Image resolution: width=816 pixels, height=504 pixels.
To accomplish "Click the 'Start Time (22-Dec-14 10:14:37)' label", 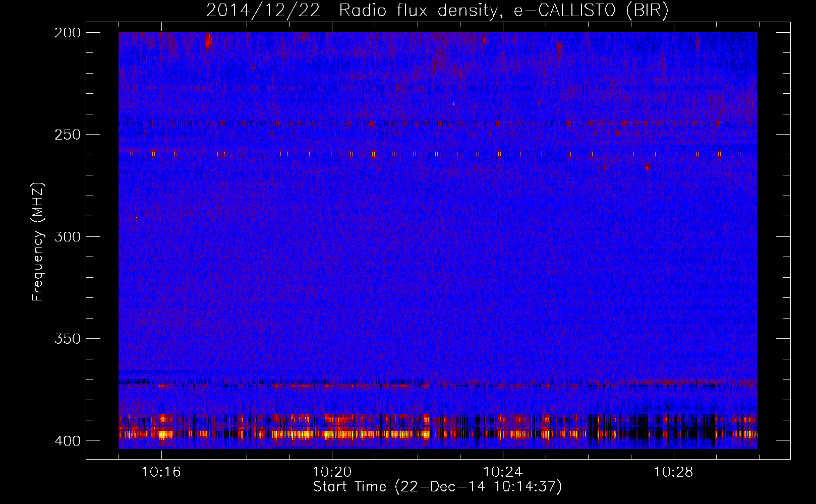I will pyautogui.click(x=437, y=487).
